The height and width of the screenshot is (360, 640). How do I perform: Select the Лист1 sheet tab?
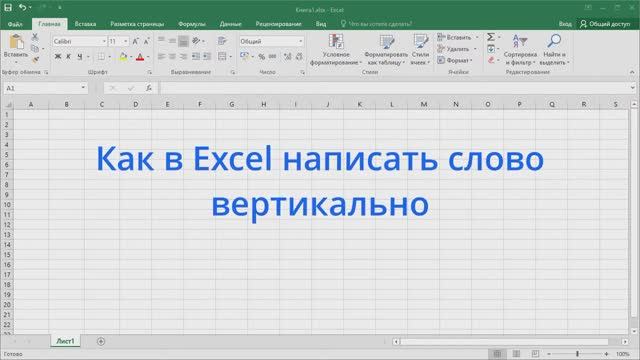[65, 341]
